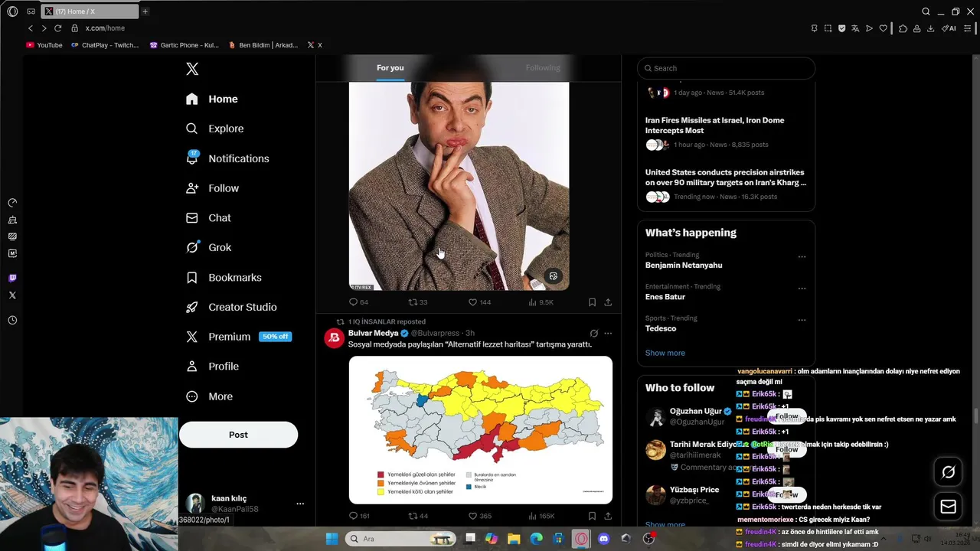Like the post with 144 likes
Screen dimensions: 980x551
pyautogui.click(x=480, y=302)
